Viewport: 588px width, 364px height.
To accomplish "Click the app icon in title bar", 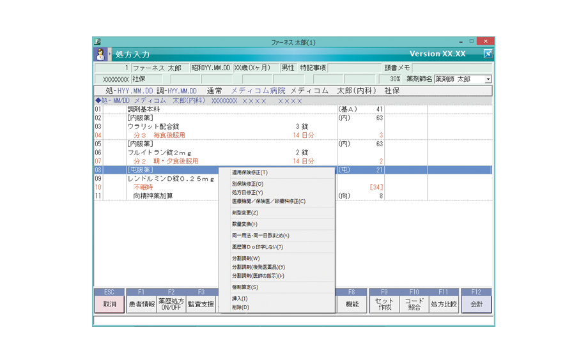I will (98, 42).
